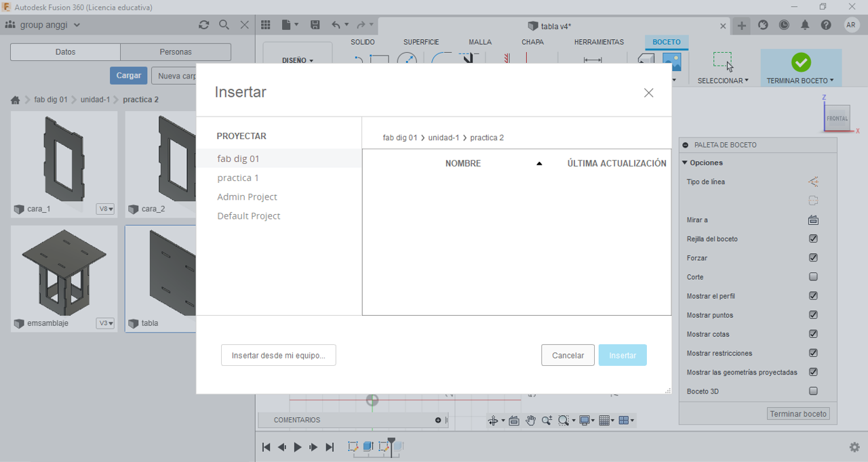Click green Terminar Boceto checkmark

[x=801, y=62]
